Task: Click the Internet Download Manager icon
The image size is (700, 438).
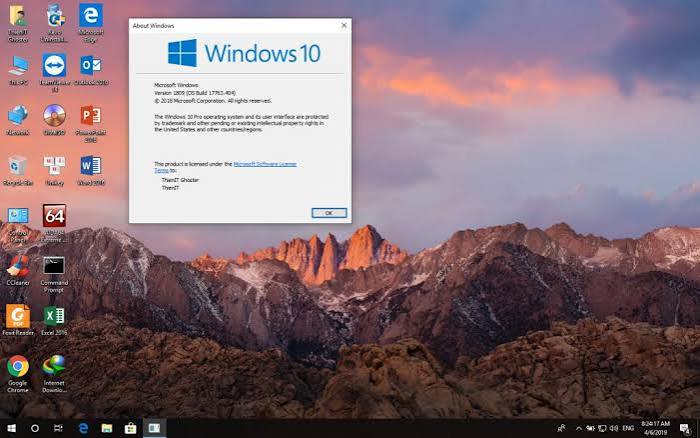Action: coord(54,374)
